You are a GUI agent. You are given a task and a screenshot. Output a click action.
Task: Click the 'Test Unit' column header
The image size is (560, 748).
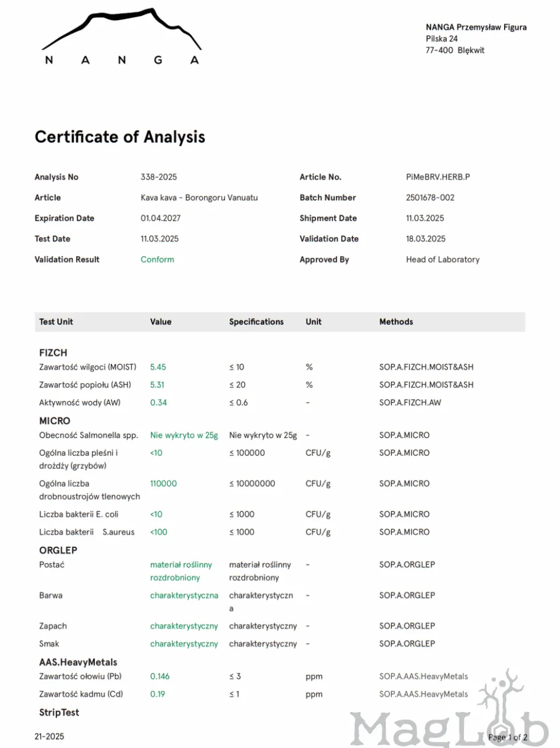tap(56, 322)
